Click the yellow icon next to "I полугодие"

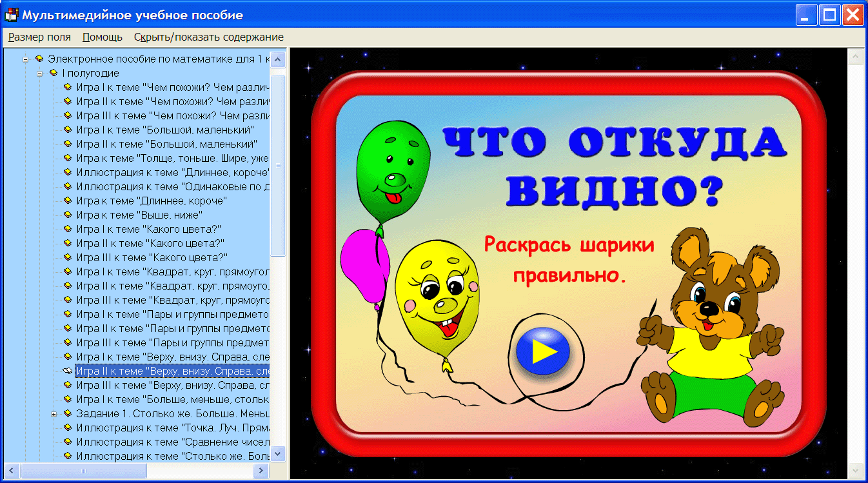click(x=54, y=73)
